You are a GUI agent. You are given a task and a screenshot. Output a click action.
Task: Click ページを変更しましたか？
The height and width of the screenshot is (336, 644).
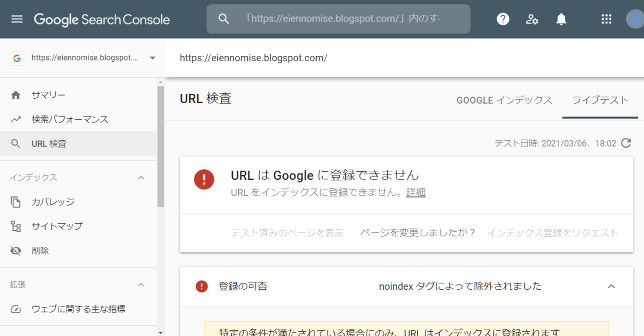pos(418,232)
